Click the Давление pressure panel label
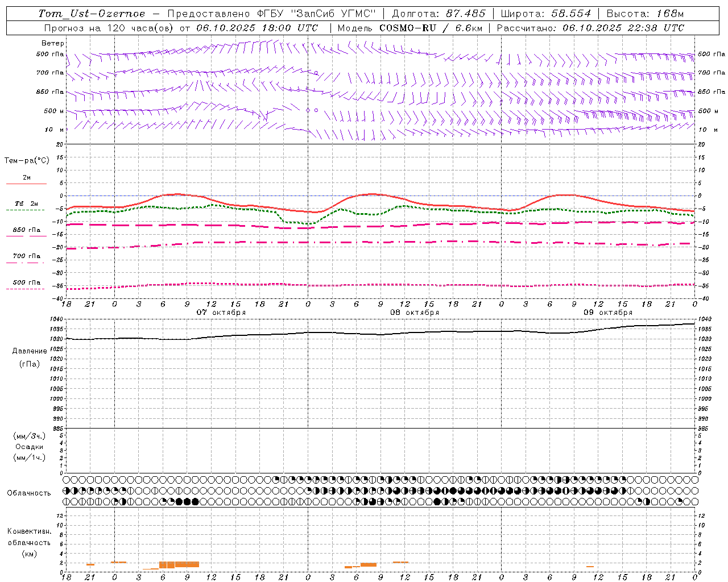The width and height of the screenshot is (728, 582). coord(30,351)
